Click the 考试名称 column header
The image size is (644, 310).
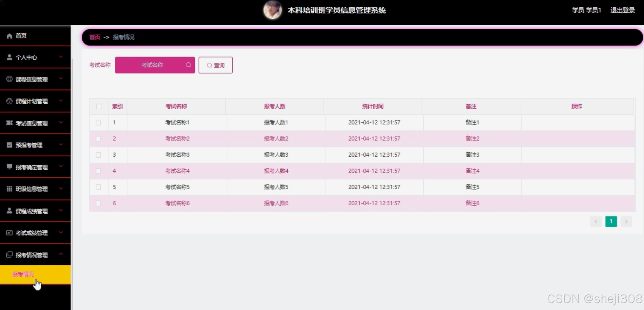click(176, 106)
